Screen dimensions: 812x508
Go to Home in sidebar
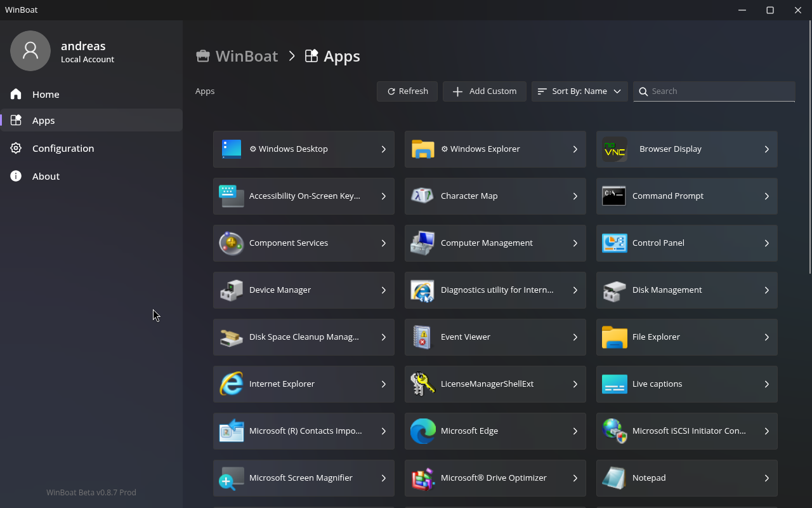click(46, 95)
